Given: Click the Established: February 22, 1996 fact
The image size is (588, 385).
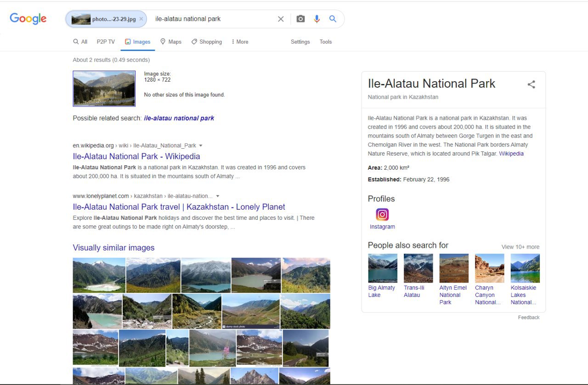Looking at the screenshot, I should (409, 179).
